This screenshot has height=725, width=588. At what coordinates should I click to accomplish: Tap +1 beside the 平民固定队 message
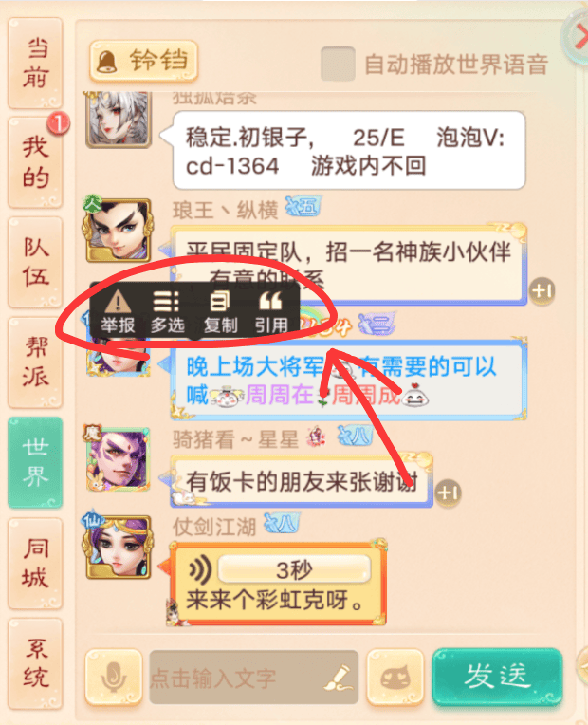pyautogui.click(x=542, y=291)
